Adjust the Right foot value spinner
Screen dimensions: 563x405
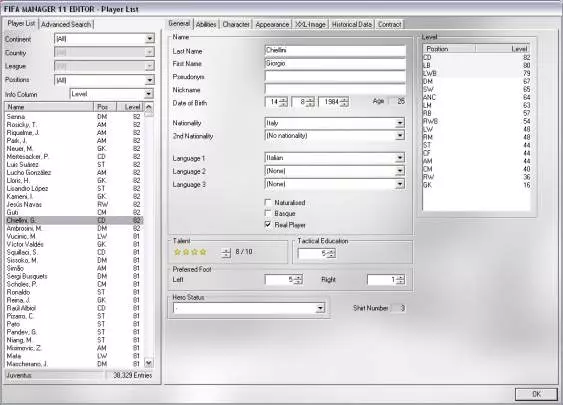400,280
